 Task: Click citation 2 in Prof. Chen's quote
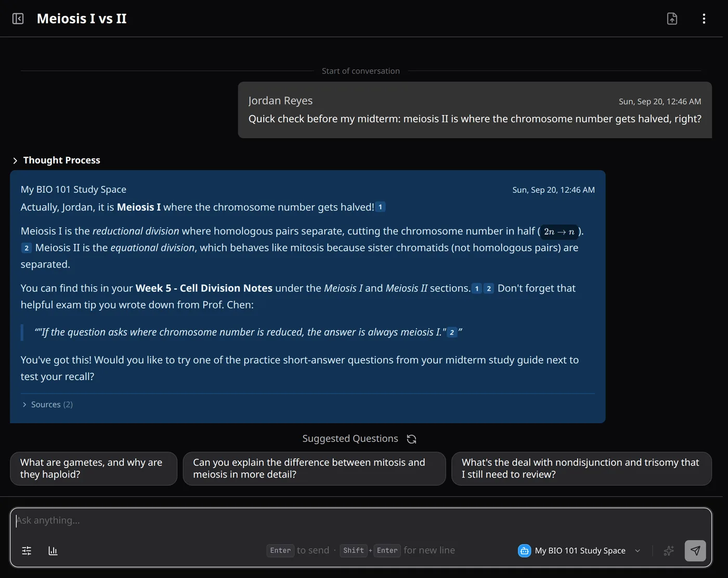(452, 332)
